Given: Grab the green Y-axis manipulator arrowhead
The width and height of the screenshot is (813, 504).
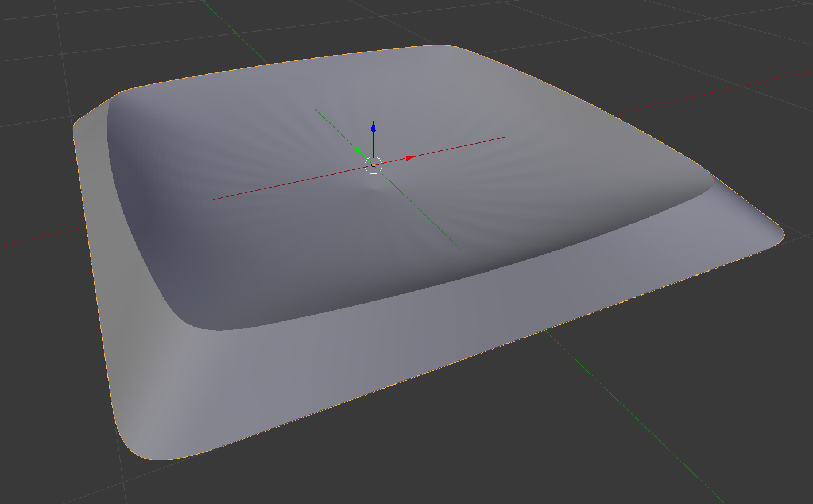Looking at the screenshot, I should click(x=358, y=150).
